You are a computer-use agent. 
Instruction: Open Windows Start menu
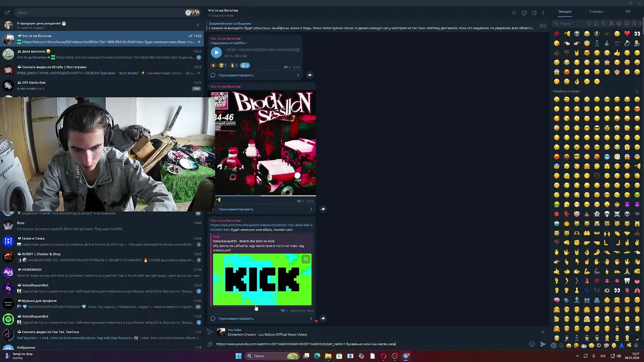[x=238, y=356]
